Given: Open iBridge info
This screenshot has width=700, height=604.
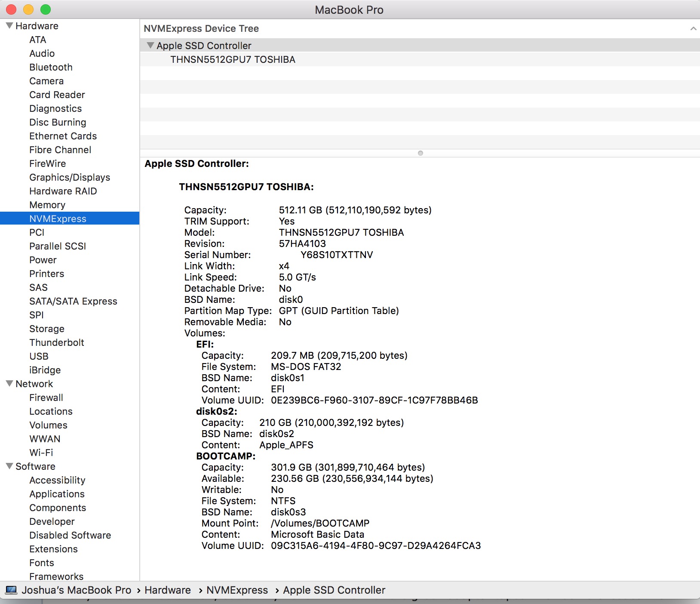Looking at the screenshot, I should [x=45, y=370].
